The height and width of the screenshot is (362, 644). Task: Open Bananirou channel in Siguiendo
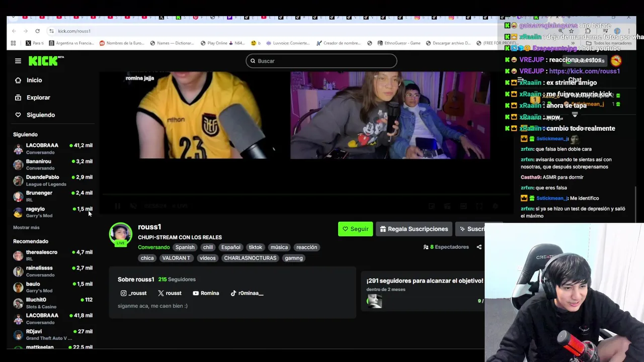click(x=52, y=164)
